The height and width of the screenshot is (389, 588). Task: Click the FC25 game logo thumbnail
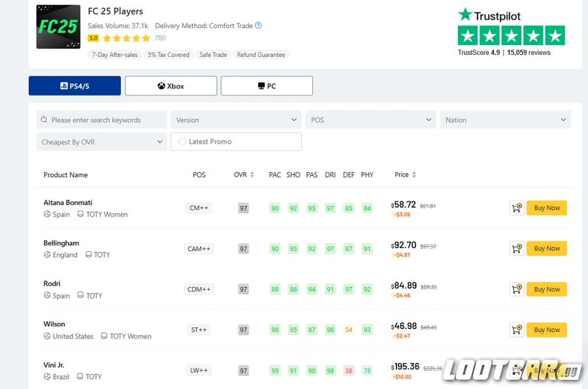click(x=58, y=27)
